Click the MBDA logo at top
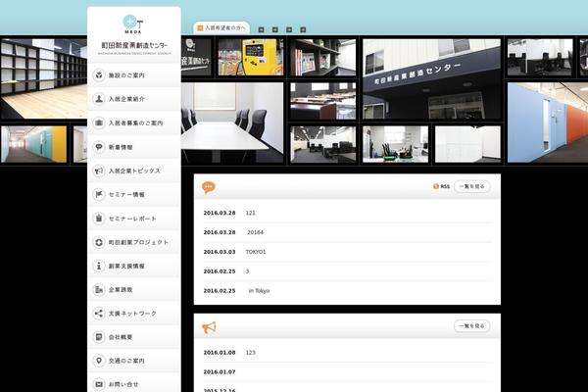 [x=133, y=24]
